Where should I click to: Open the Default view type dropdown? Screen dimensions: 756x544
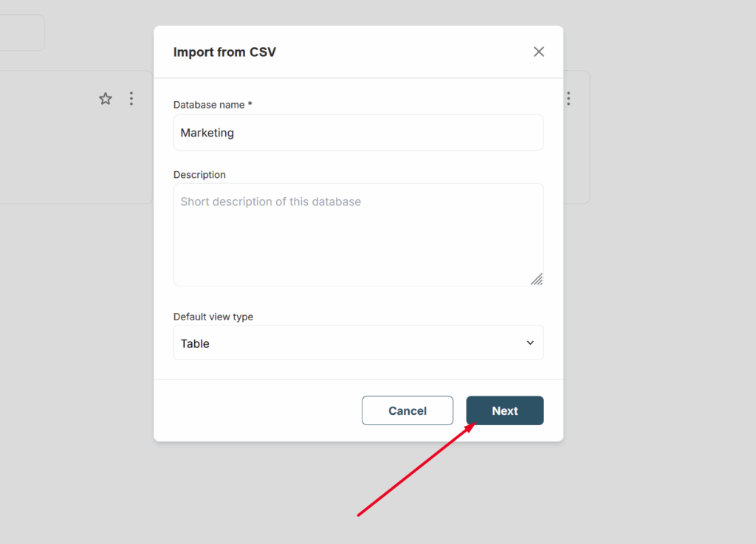[x=358, y=343]
